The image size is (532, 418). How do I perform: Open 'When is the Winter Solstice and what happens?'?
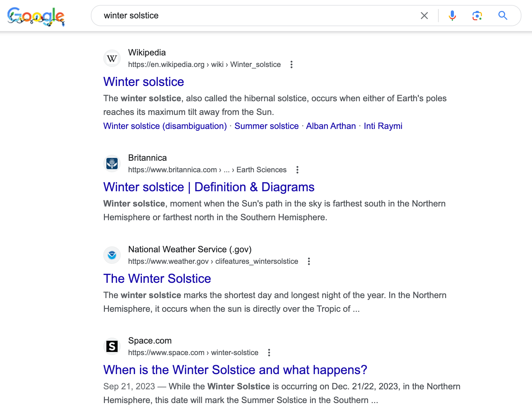point(235,370)
